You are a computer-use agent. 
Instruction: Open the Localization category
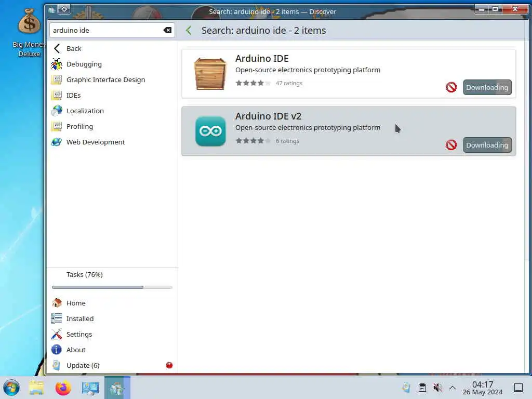click(112, 111)
